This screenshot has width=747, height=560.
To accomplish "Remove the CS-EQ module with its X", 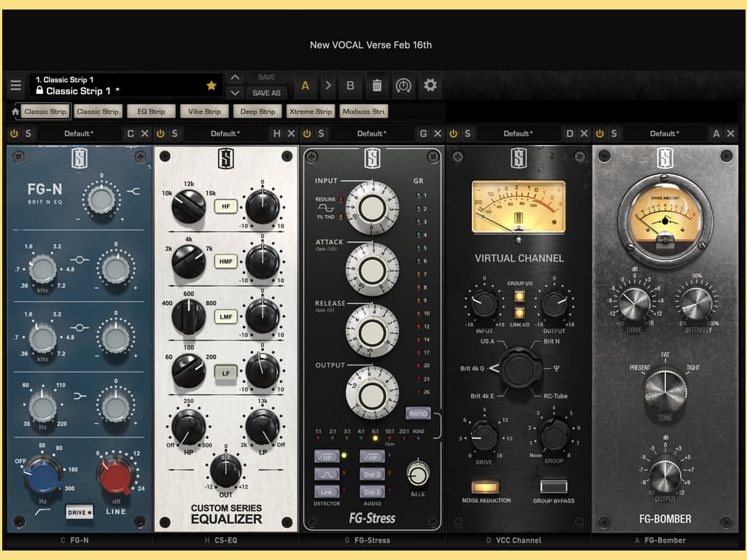I will 291,134.
